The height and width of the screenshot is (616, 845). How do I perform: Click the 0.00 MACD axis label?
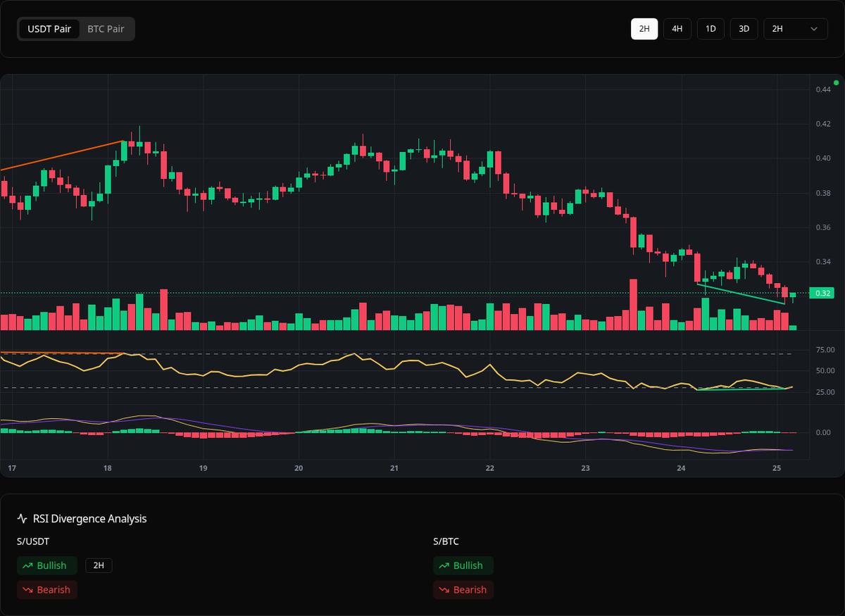click(x=823, y=432)
